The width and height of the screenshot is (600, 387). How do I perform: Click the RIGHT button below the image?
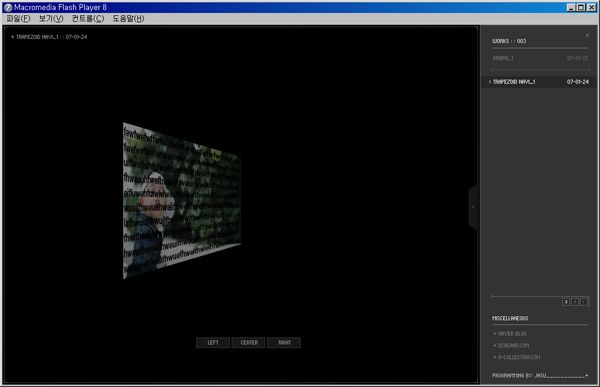pyautogui.click(x=284, y=343)
